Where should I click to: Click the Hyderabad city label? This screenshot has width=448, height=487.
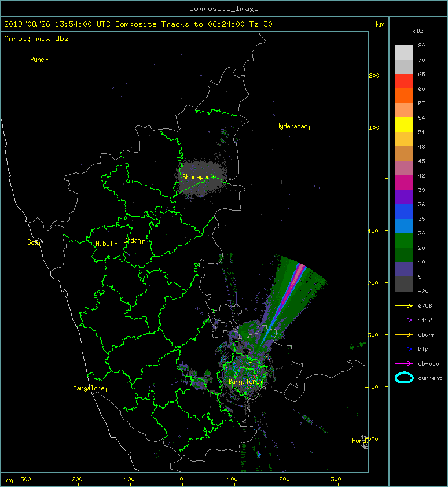[292, 126]
